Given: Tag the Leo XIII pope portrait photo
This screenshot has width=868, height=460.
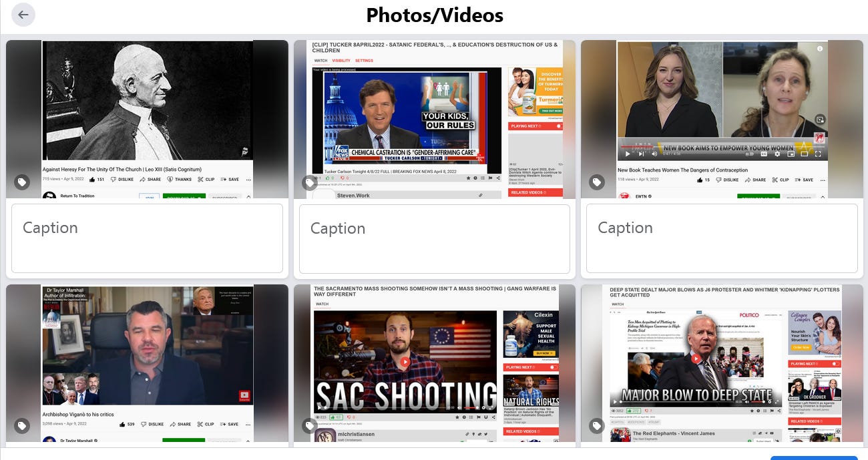Looking at the screenshot, I should click(22, 182).
